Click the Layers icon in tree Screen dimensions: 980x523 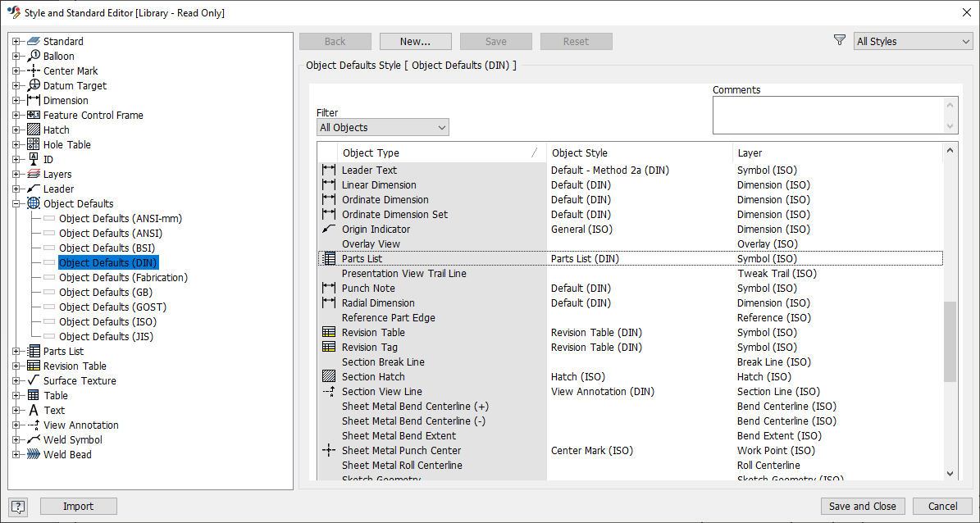point(34,175)
